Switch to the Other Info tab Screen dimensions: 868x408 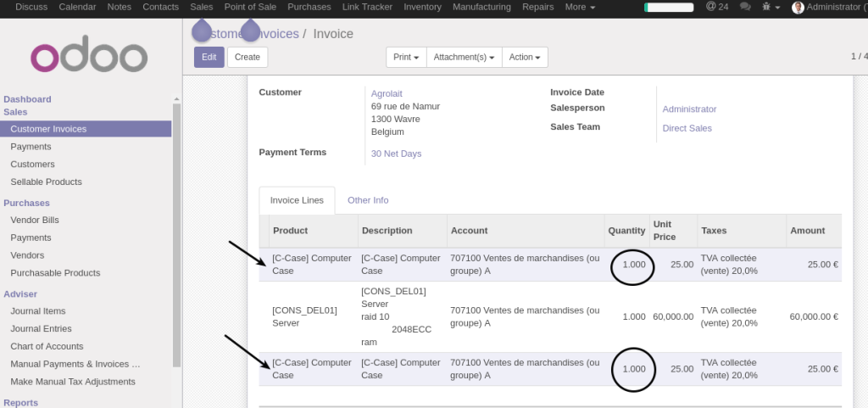point(368,200)
